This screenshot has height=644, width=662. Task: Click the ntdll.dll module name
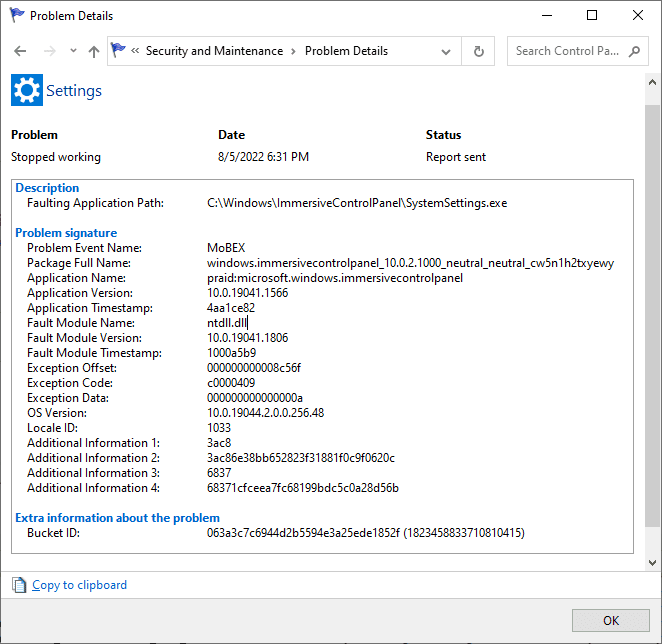tap(227, 323)
